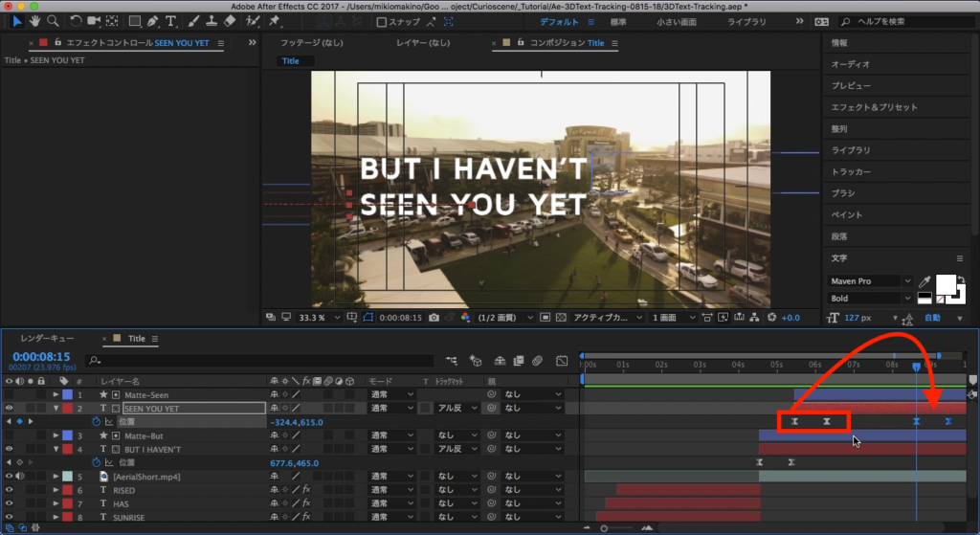Expand the トラッカー panel
980x535 pixels.
pos(851,172)
